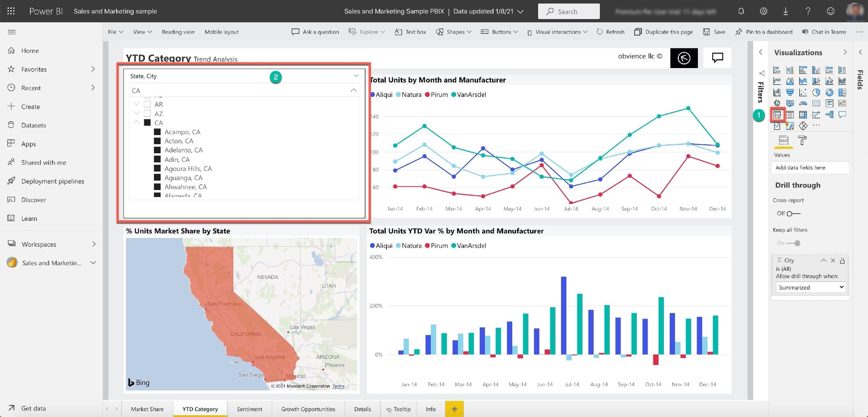868x417 pixels.
Task: Uncheck Acampo, CA checkbox
Action: 157,132
